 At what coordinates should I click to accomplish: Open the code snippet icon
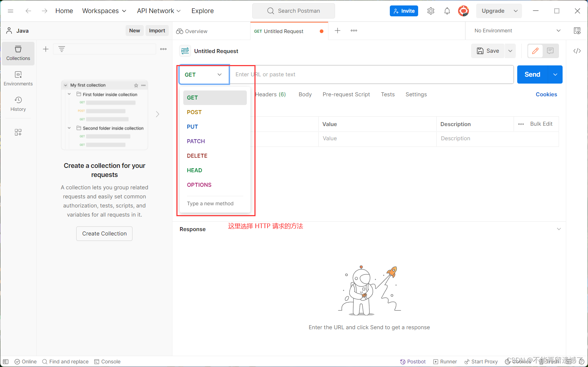577,51
